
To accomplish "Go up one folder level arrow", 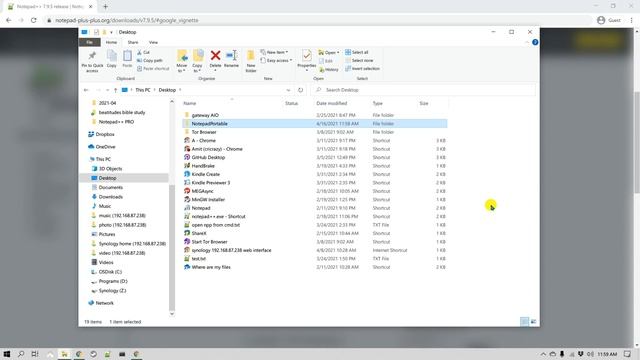I will click(116, 90).
